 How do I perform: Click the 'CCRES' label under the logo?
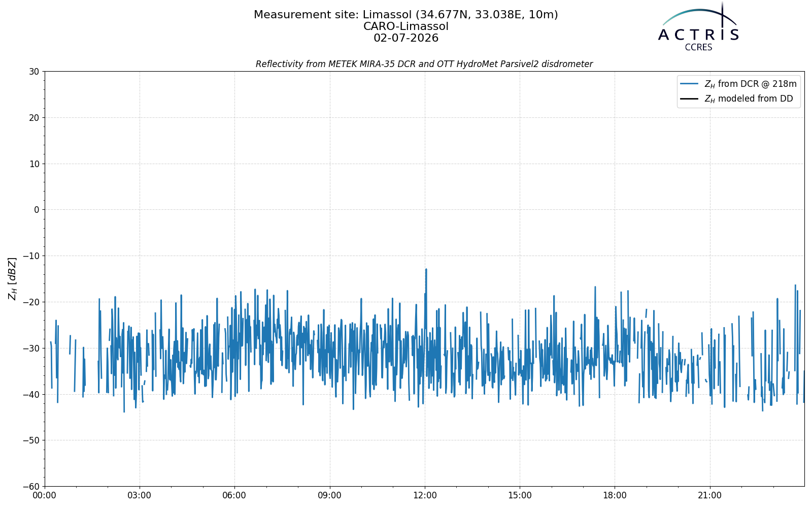[x=698, y=47]
